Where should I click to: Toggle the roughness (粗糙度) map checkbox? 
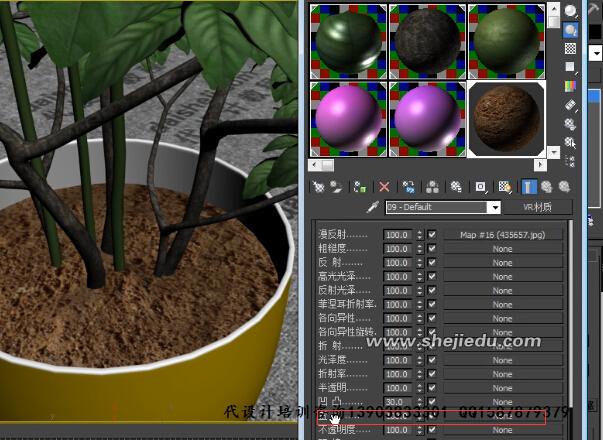coord(432,249)
